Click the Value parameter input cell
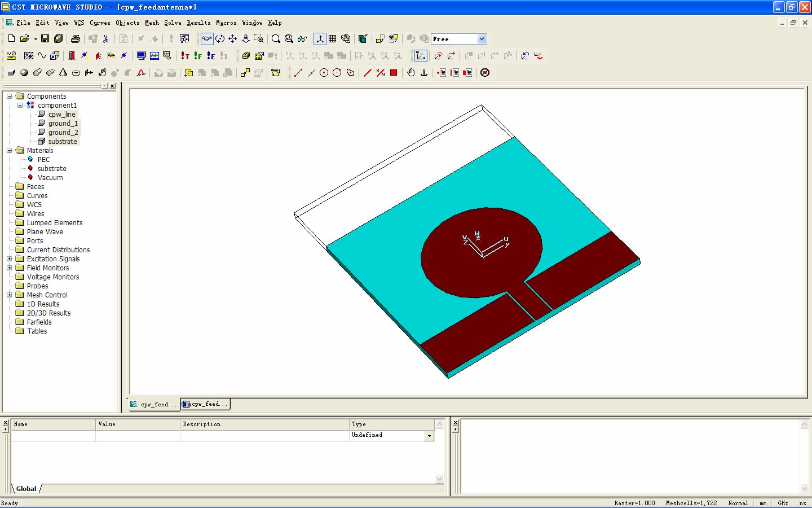 [138, 436]
